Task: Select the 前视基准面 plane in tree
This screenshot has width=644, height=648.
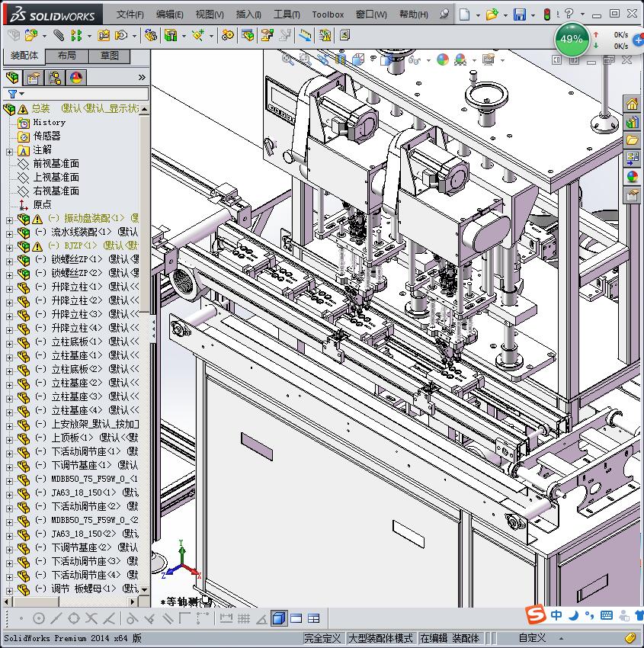Action: pos(56,164)
